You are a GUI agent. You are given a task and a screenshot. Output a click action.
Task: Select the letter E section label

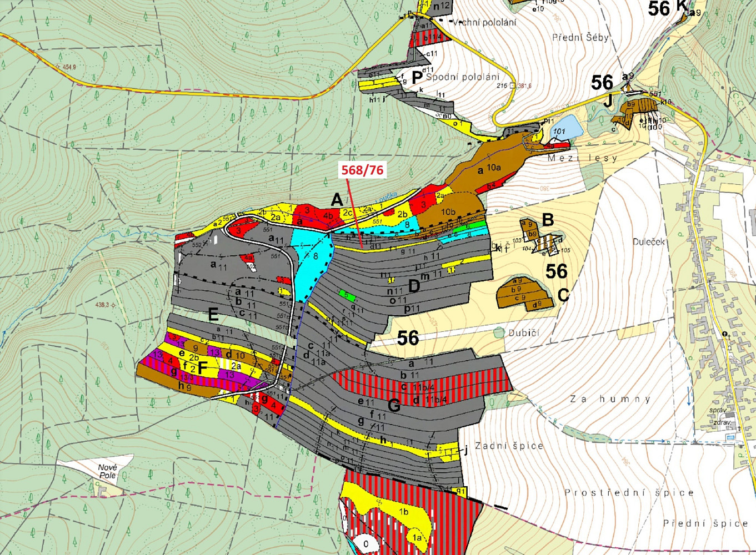(213, 315)
